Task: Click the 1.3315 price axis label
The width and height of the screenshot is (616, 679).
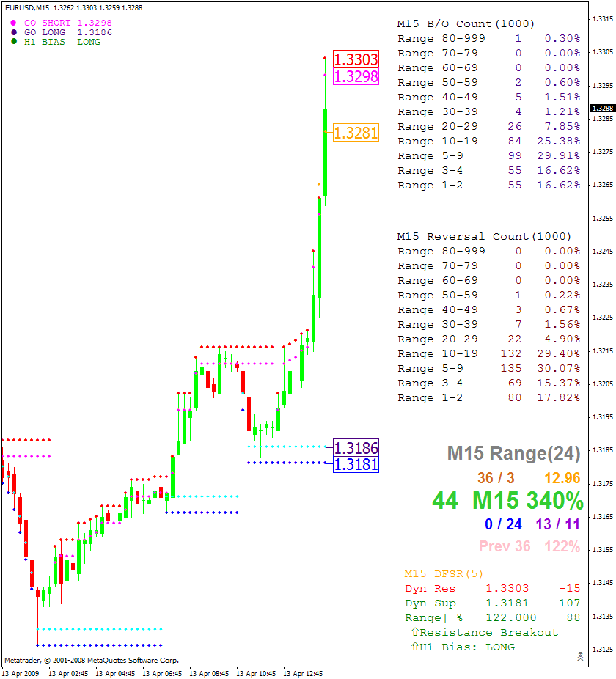Action: [603, 19]
